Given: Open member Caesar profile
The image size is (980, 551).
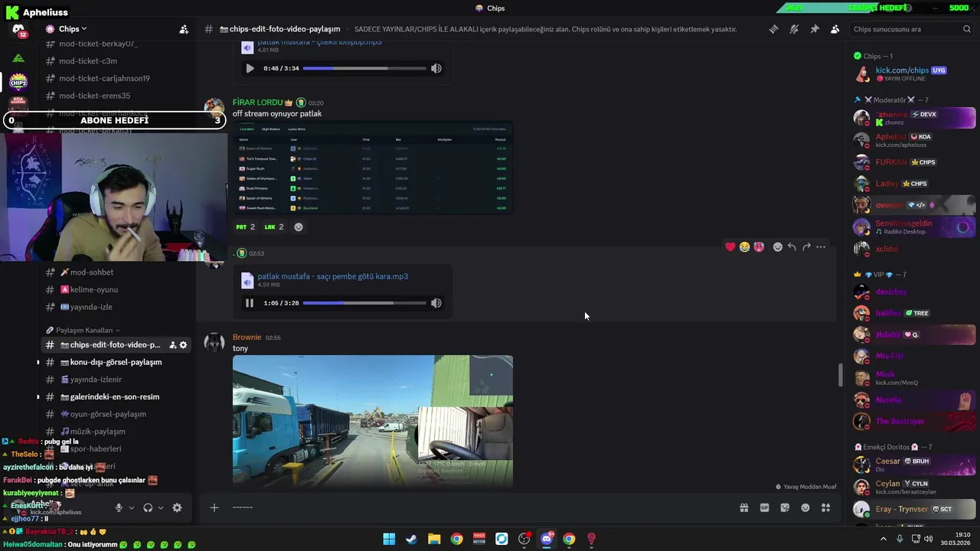Looking at the screenshot, I should 914,465.
